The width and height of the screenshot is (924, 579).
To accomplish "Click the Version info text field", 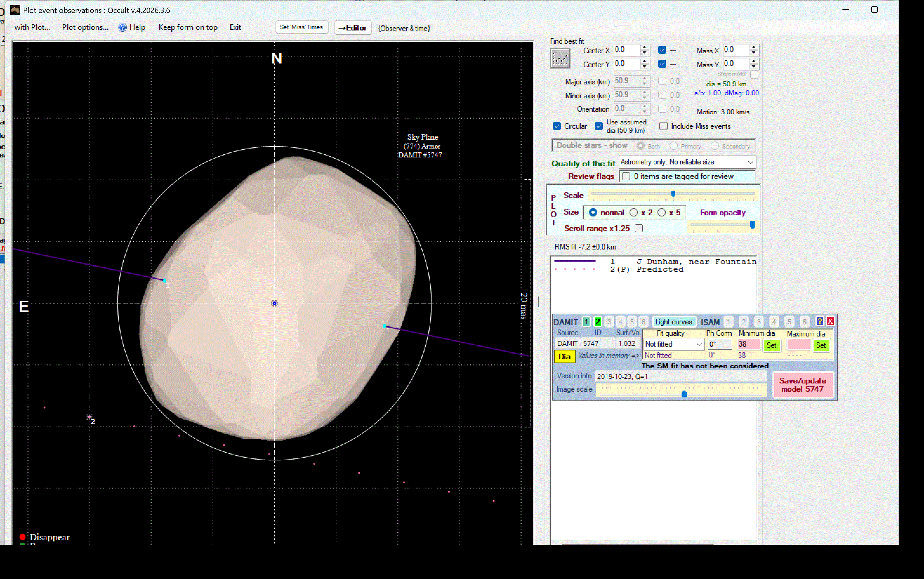I will click(681, 376).
